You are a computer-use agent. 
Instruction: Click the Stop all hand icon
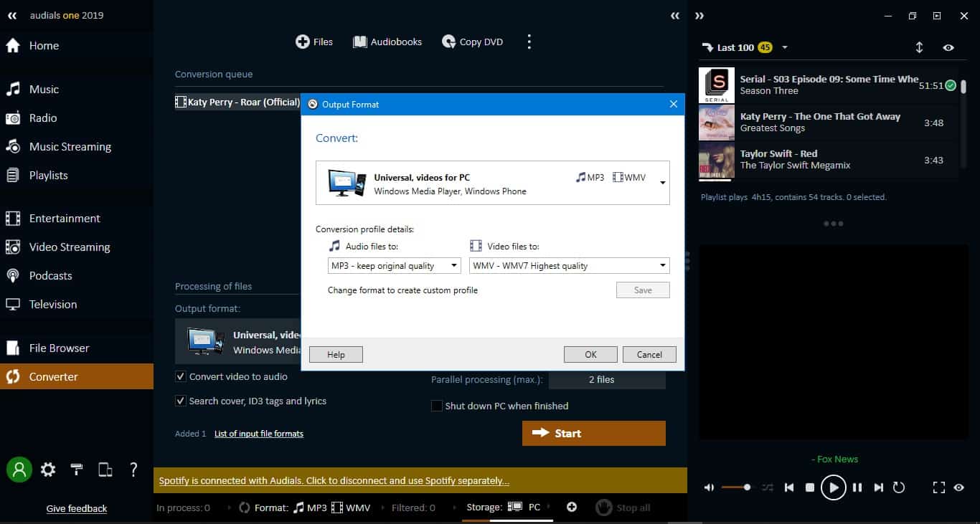pyautogui.click(x=604, y=507)
